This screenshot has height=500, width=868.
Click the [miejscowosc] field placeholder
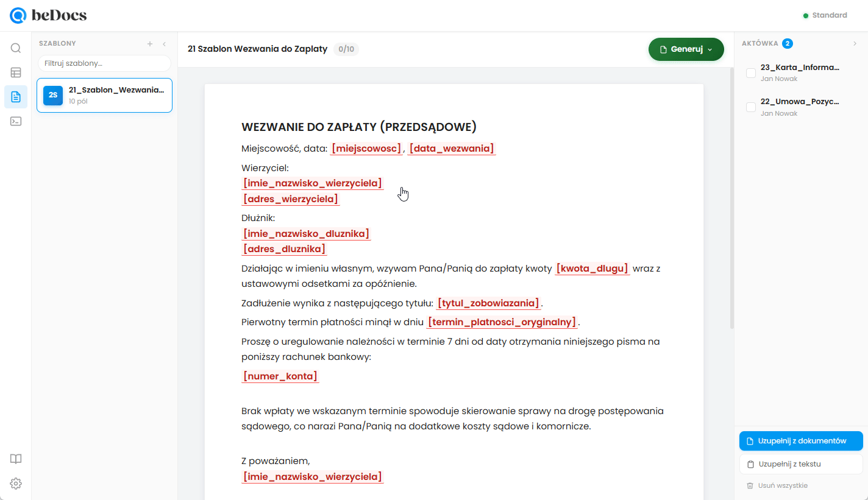click(366, 149)
